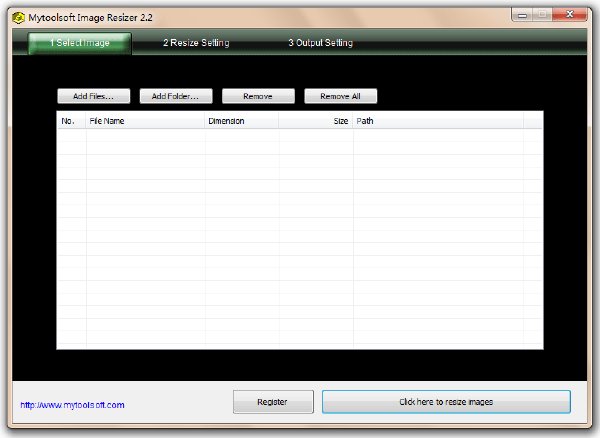
Task: Minimize the Image Resizer window
Action: coord(522,15)
